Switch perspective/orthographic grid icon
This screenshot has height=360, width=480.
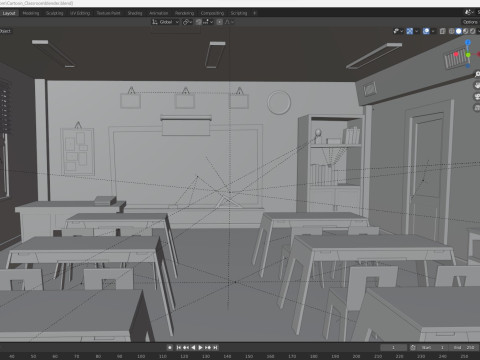(477, 107)
